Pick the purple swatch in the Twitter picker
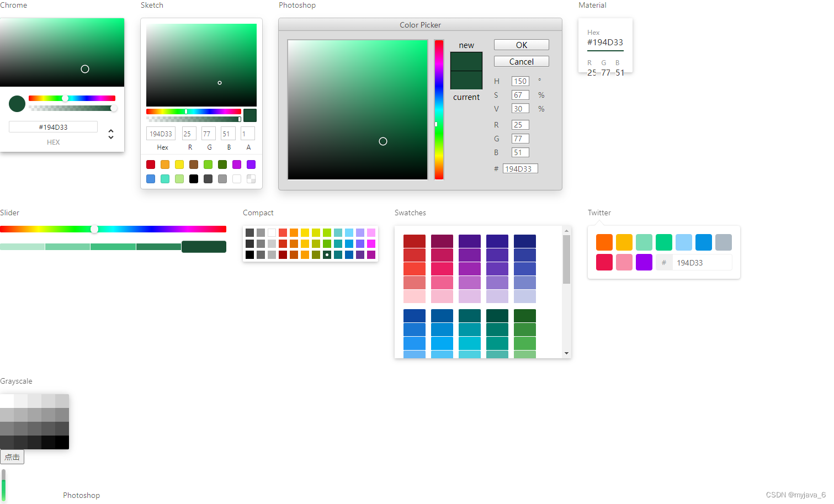 pos(644,262)
